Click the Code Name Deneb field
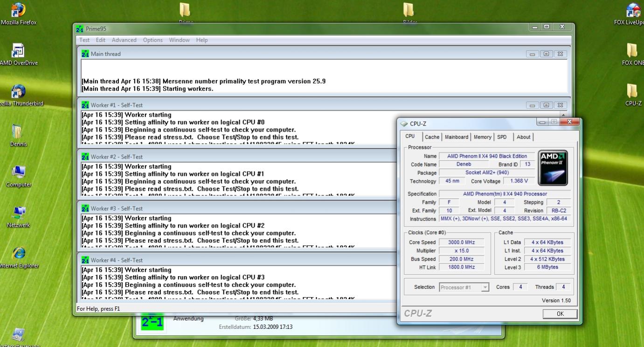This screenshot has height=347, width=644. tap(463, 164)
